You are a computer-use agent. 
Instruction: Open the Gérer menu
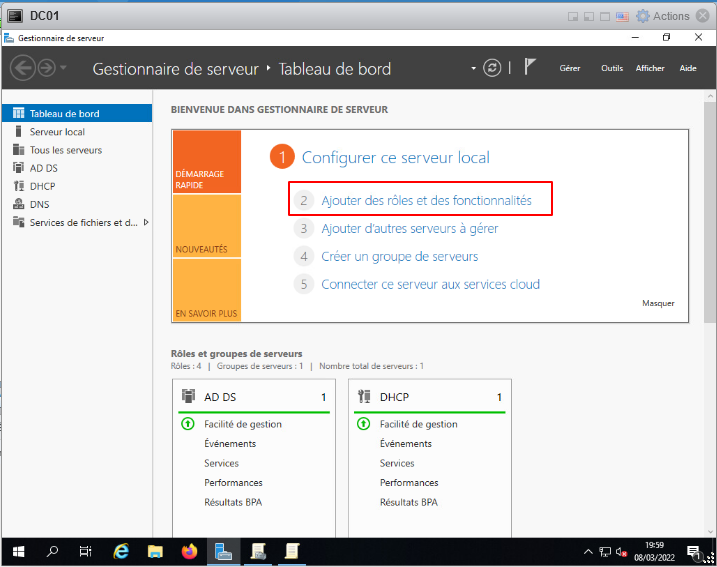point(570,68)
